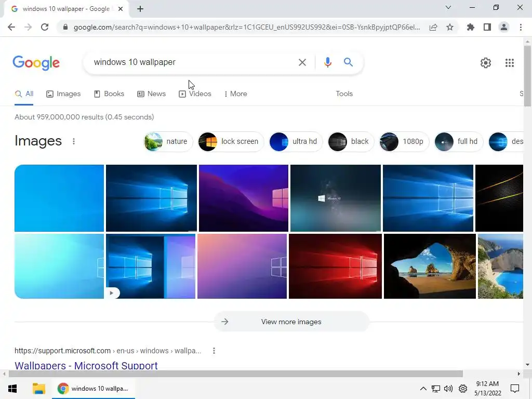This screenshot has height=399, width=532.
Task: Click the settings gear in system tray
Action: (x=463, y=389)
